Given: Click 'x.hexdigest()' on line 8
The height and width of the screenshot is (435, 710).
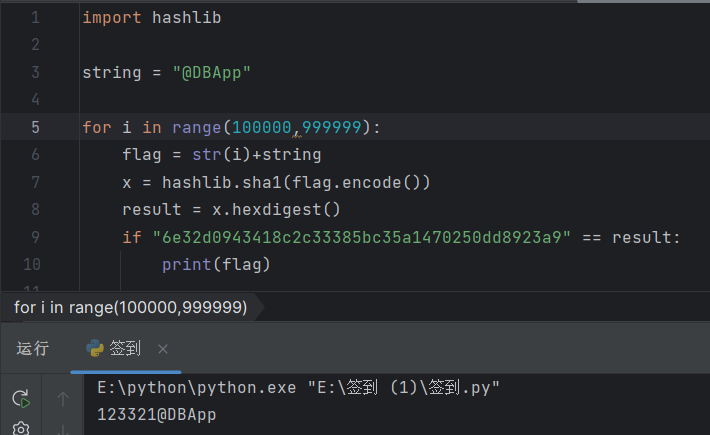Looking at the screenshot, I should [276, 210].
